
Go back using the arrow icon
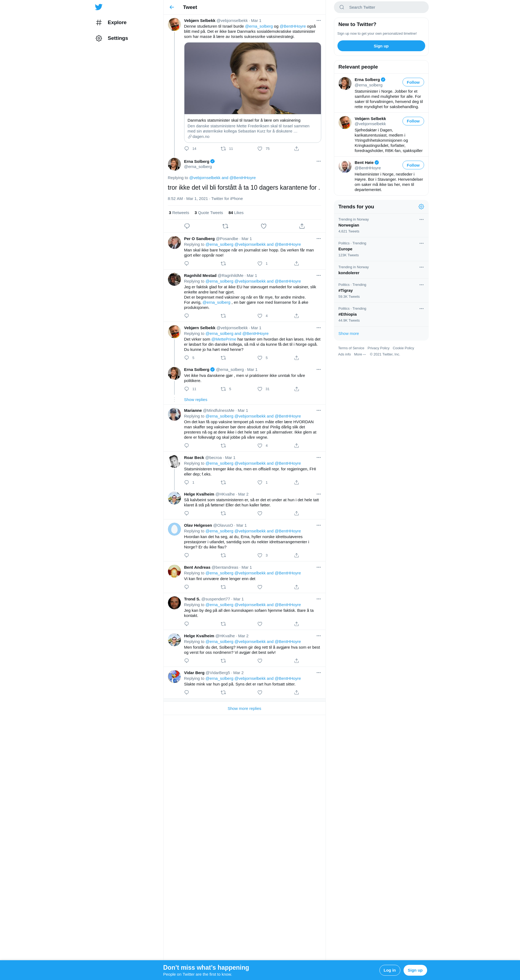[x=171, y=7]
